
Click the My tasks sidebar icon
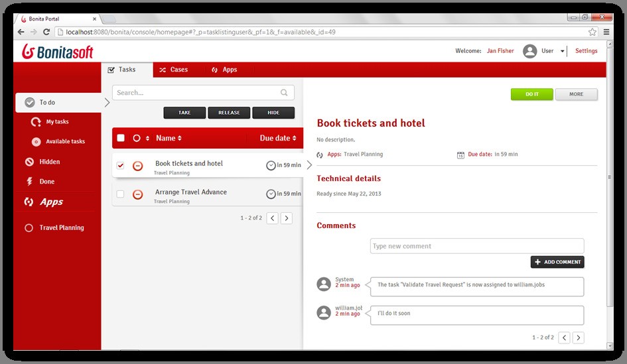[x=36, y=122]
